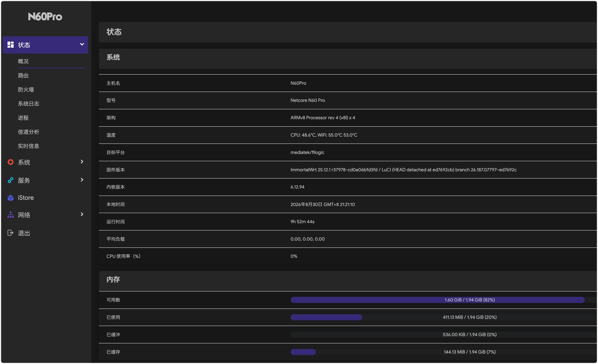Go to the 防火墙 firewall status page
The image size is (598, 364).
pos(26,89)
